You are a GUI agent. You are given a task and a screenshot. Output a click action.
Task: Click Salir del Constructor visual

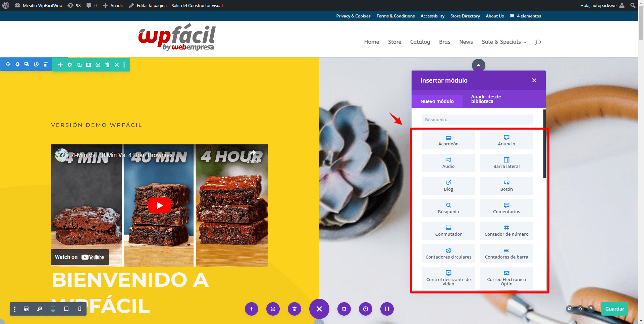(197, 5)
